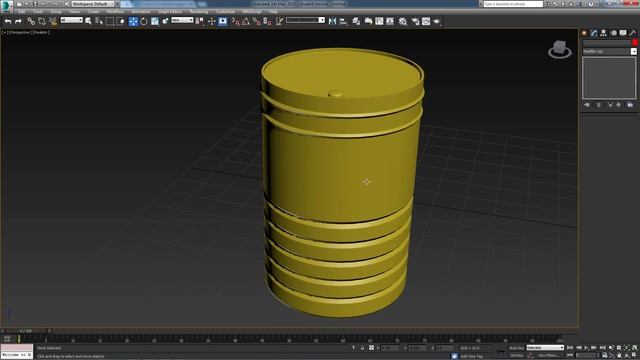Activate the Select and Link tool
Image resolution: width=640 pixels, height=360 pixels.
point(31,21)
